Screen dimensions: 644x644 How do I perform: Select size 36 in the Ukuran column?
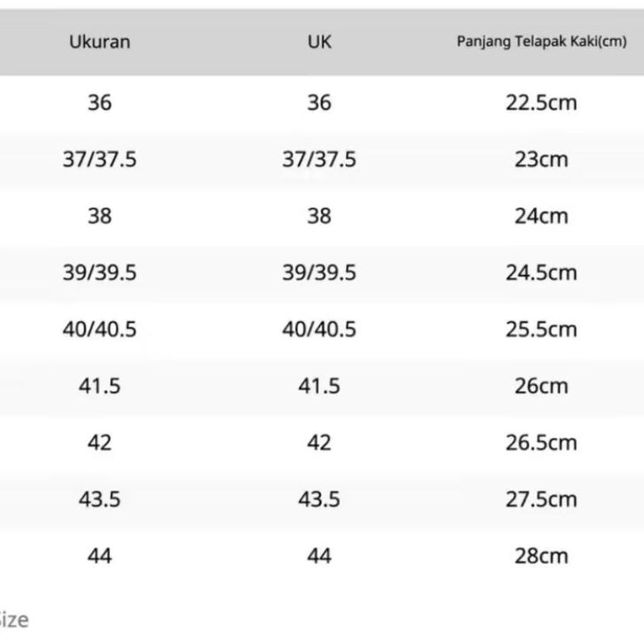click(99, 103)
